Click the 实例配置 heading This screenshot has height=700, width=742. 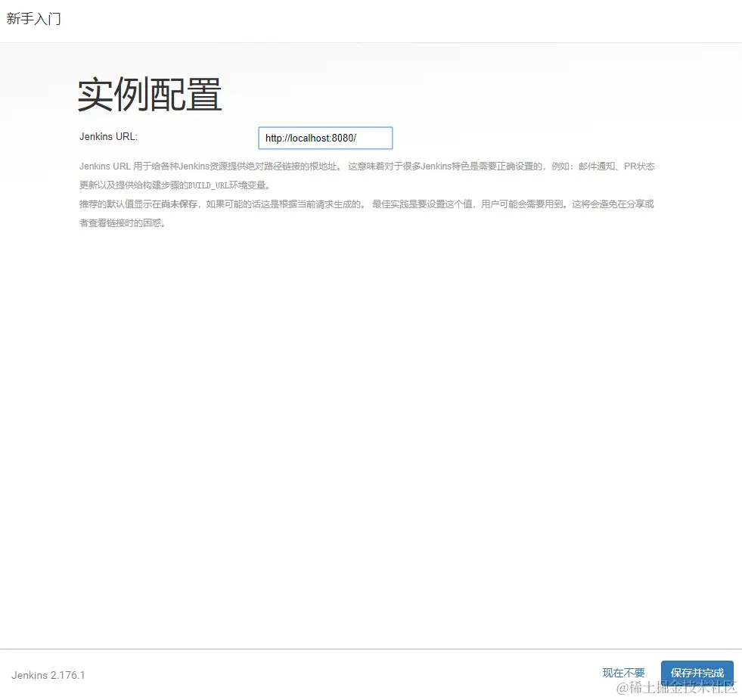(150, 95)
